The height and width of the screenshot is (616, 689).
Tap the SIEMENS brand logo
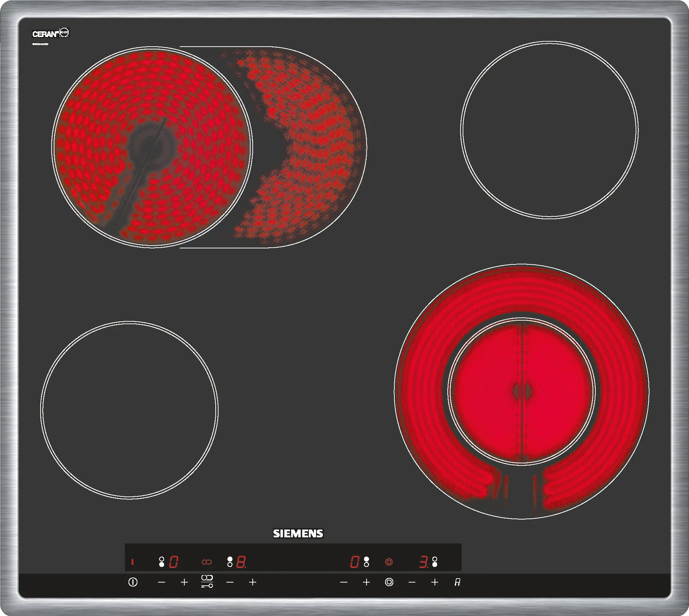click(298, 533)
